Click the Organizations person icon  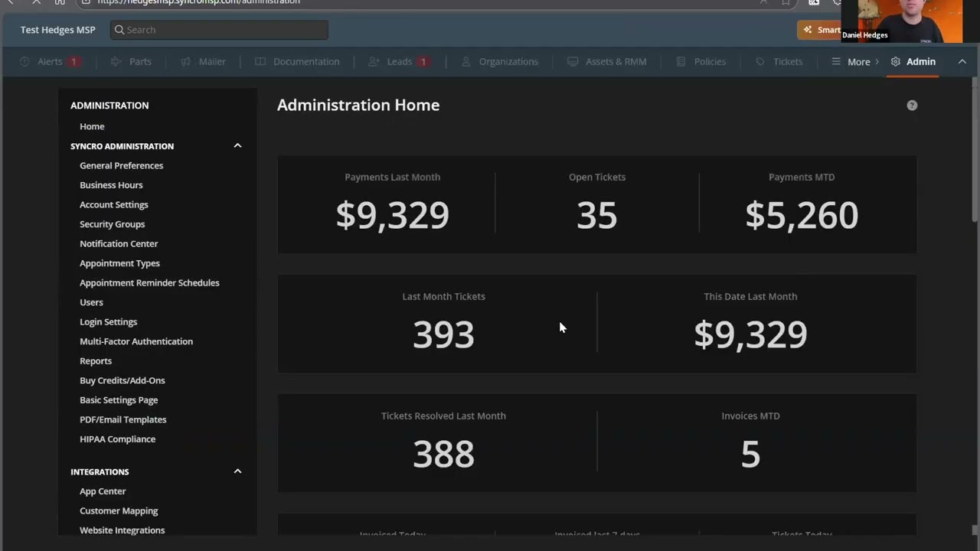(x=465, y=61)
